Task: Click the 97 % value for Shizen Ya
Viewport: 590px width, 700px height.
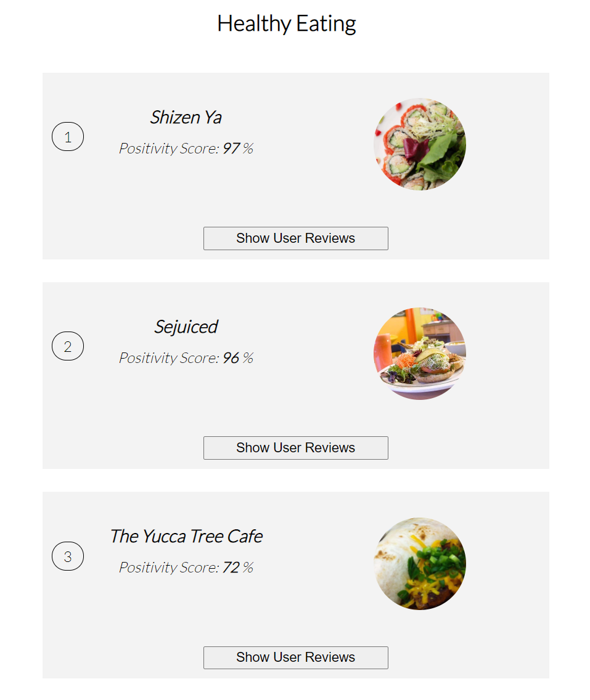Action: (238, 149)
